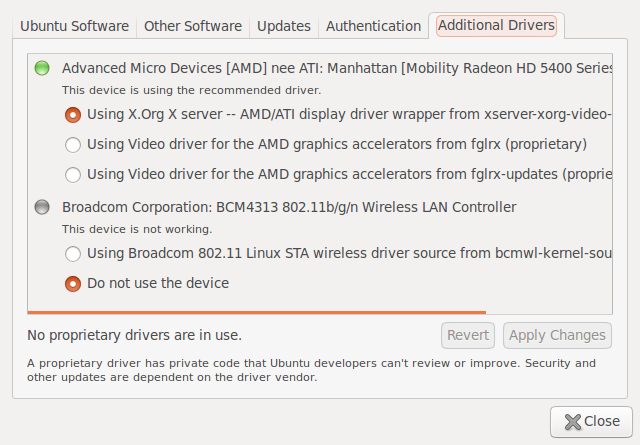Screen dimensions: 640x445
Task: Click the horizontal scrollbar in driver list
Action: [x=256, y=312]
